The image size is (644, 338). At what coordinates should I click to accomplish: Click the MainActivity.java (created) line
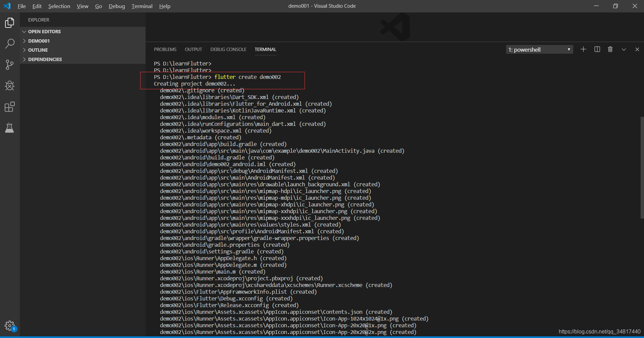point(282,151)
